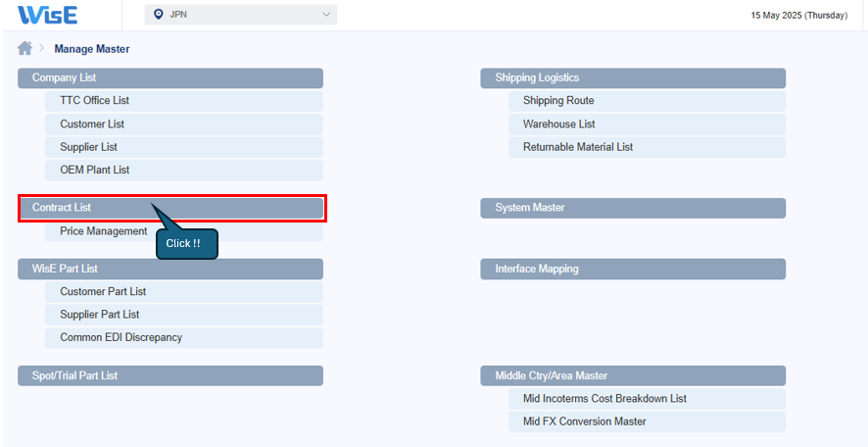Open TTC Office List

pyautogui.click(x=95, y=101)
